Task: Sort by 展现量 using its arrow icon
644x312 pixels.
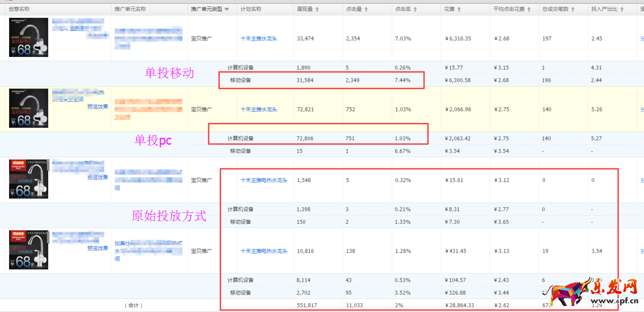Action: click(x=317, y=9)
